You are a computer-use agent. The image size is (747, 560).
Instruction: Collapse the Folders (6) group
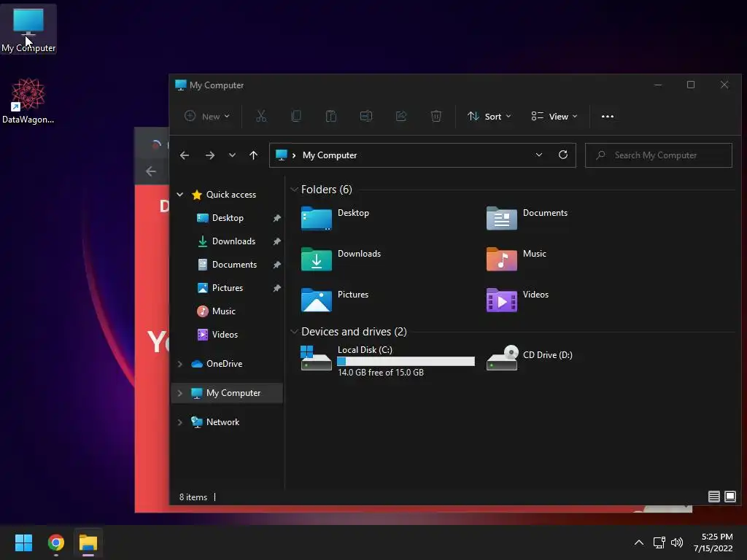294,190
